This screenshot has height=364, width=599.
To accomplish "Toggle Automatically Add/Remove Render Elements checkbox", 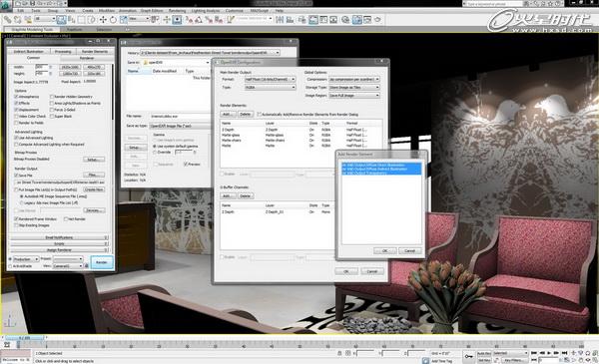I will pyautogui.click(x=260, y=114).
